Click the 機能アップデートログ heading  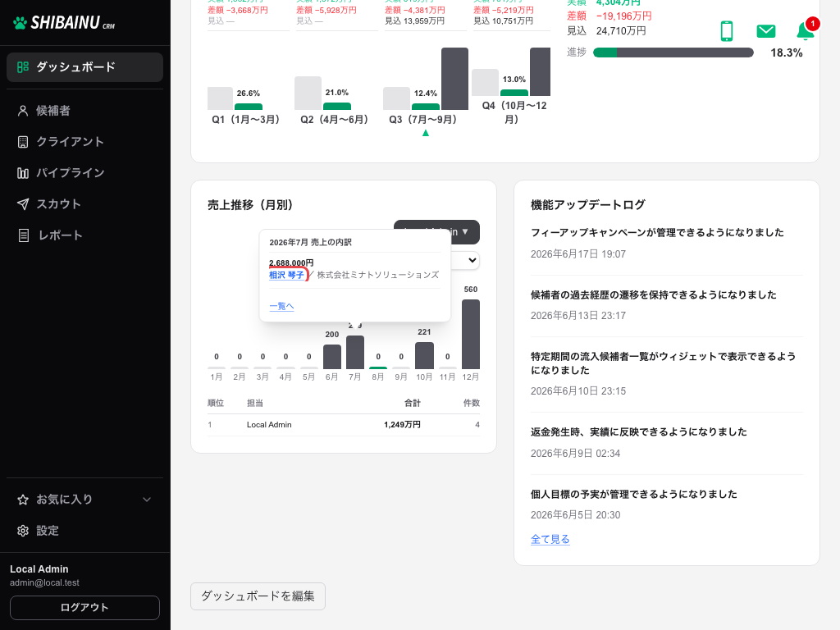[587, 204]
